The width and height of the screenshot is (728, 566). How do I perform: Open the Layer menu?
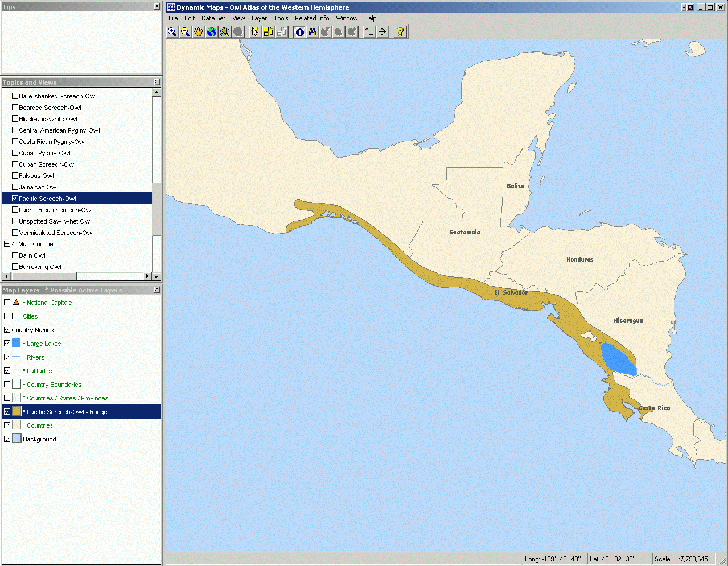(x=259, y=18)
